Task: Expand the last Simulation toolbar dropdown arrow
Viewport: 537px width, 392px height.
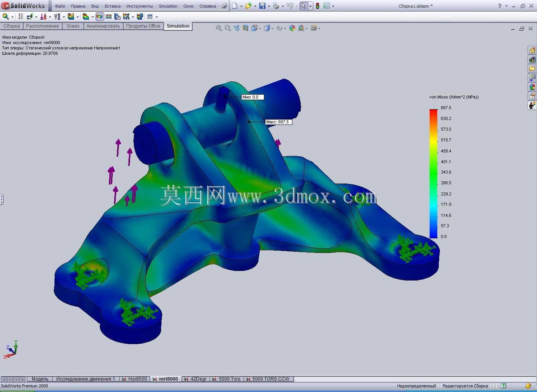Action: point(156,17)
